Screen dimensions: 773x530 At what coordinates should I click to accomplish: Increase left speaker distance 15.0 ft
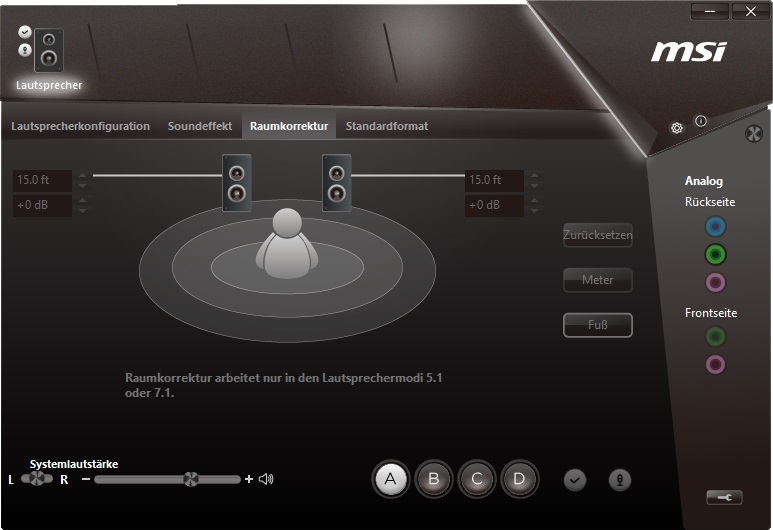pyautogui.click(x=82, y=175)
